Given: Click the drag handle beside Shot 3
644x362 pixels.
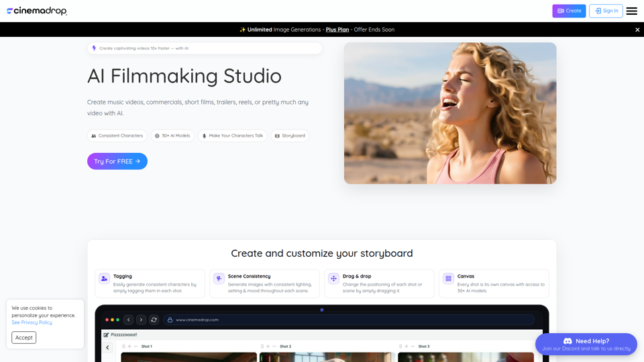Looking at the screenshot, I should (x=400, y=347).
